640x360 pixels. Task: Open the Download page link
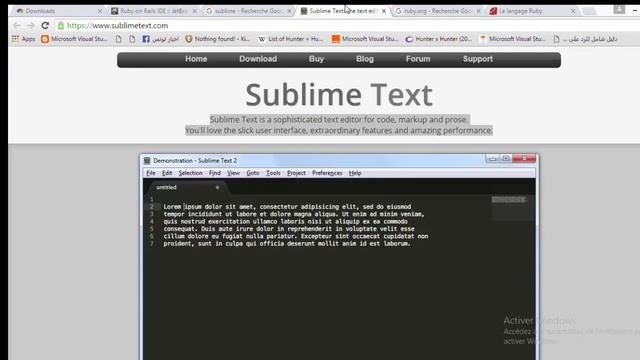coord(258,59)
